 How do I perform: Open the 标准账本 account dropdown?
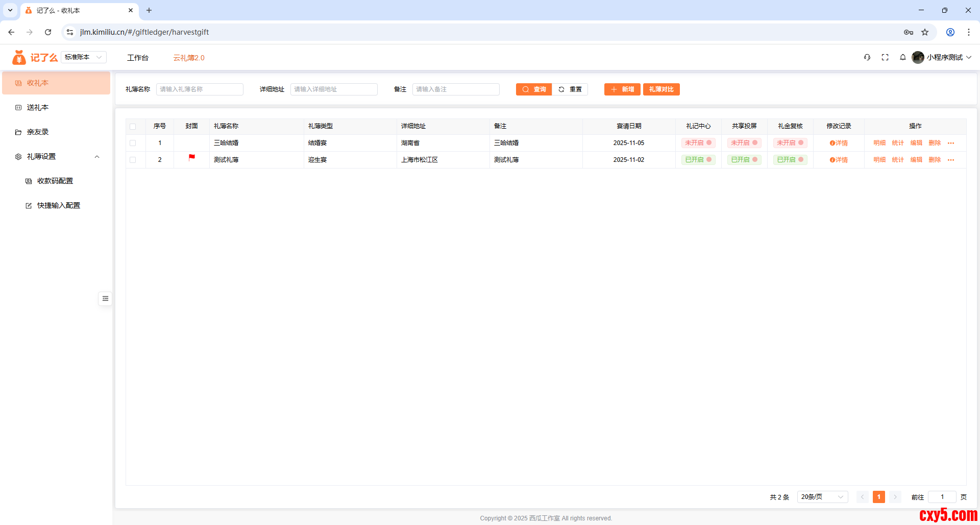point(84,57)
